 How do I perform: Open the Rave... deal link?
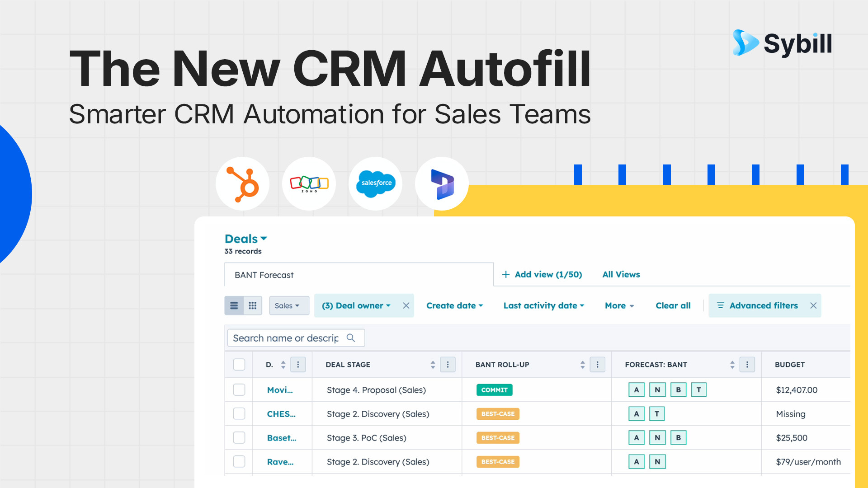tap(280, 461)
